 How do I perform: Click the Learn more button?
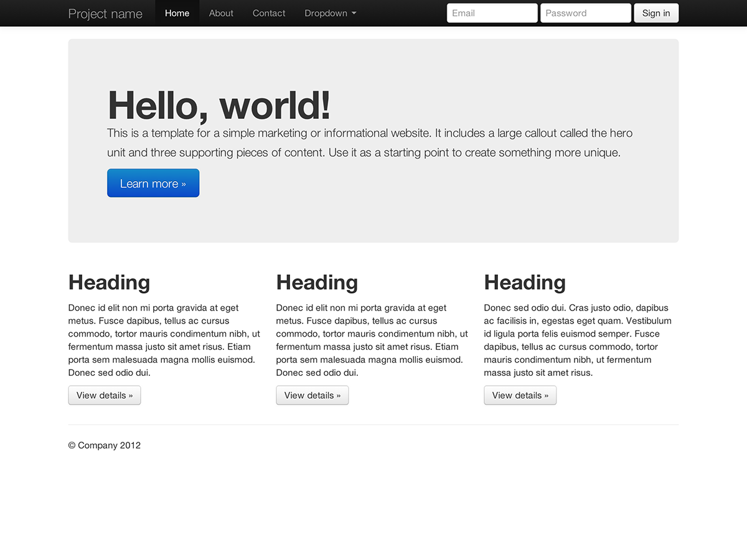[x=153, y=183]
